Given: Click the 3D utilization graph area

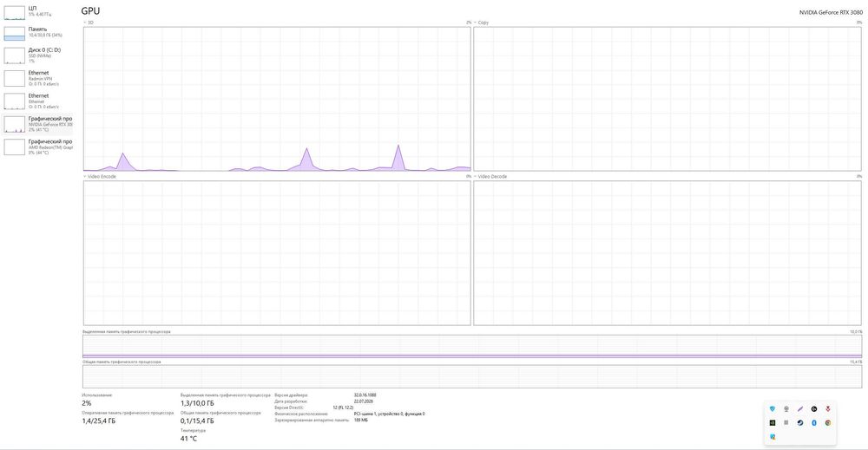Looking at the screenshot, I should [277, 98].
